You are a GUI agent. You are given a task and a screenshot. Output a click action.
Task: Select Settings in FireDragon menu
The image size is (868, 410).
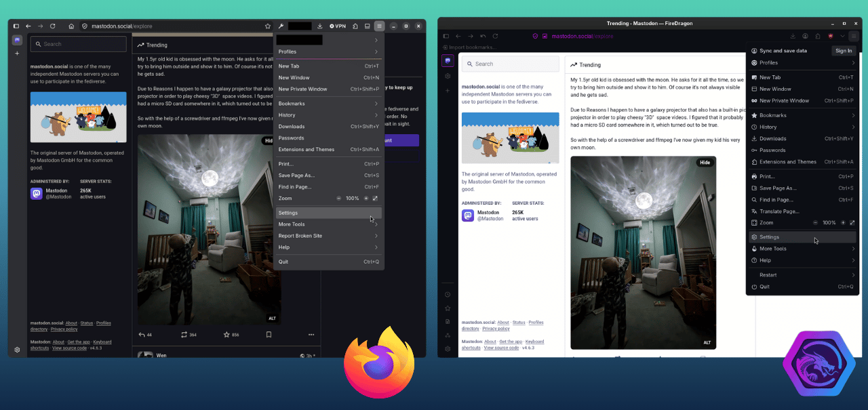coord(803,237)
